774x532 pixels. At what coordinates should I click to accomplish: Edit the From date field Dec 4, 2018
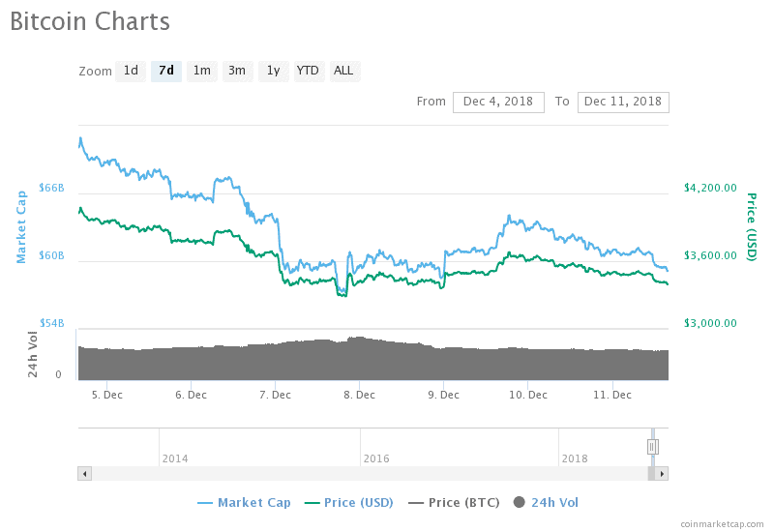click(x=498, y=103)
